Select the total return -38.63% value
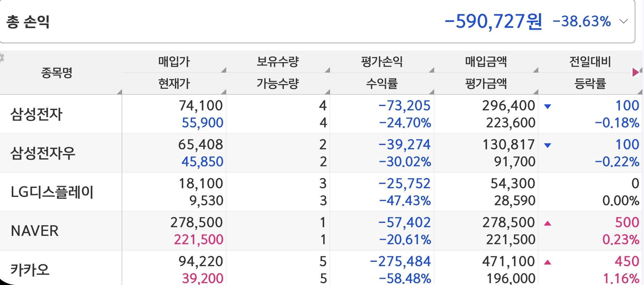Viewport: 644px width, 285px height. coord(582,22)
